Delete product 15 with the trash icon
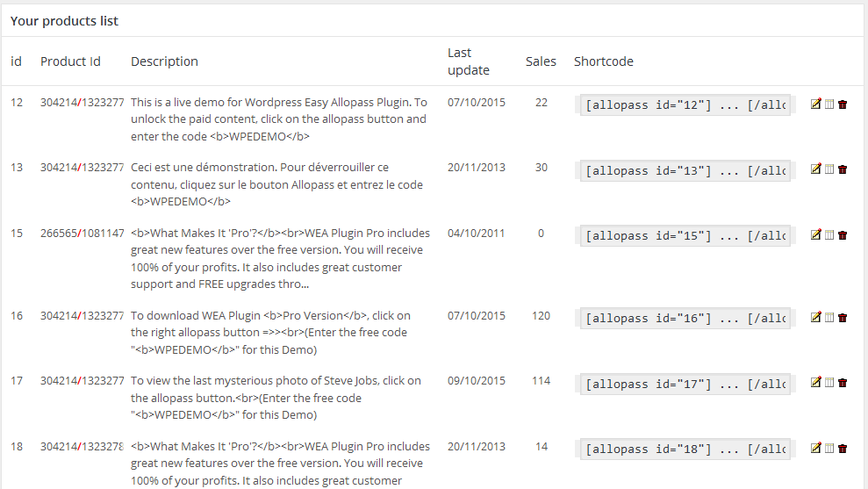The image size is (868, 489). point(843,235)
